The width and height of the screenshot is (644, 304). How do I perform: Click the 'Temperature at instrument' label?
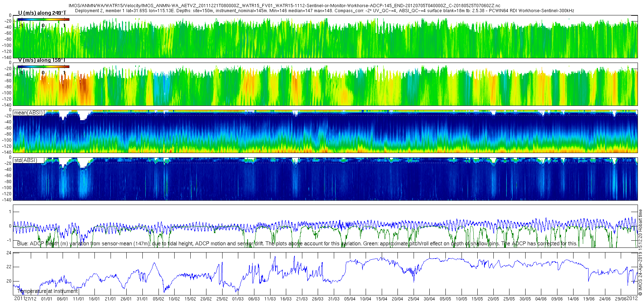tap(47, 291)
